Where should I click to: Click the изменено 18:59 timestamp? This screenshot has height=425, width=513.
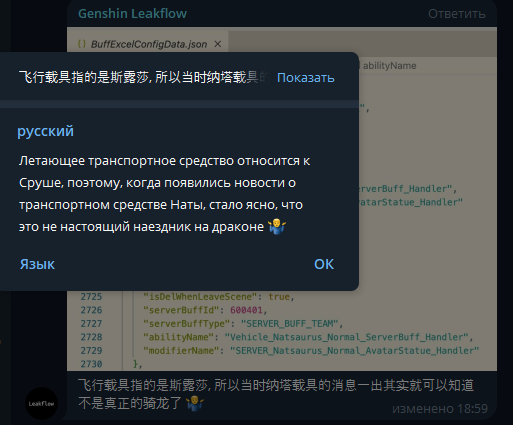[440, 408]
